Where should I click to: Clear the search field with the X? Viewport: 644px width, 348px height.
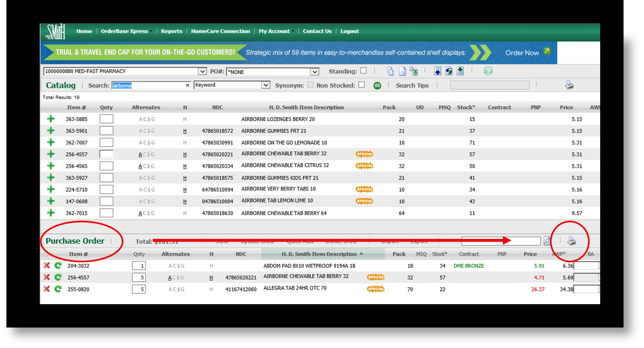(187, 85)
